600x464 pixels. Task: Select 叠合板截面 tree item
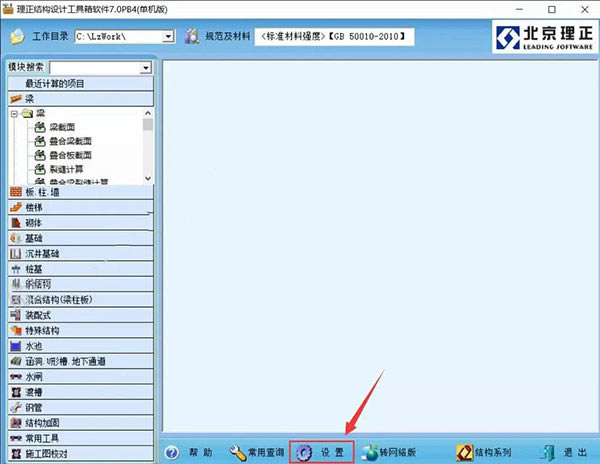point(70,155)
